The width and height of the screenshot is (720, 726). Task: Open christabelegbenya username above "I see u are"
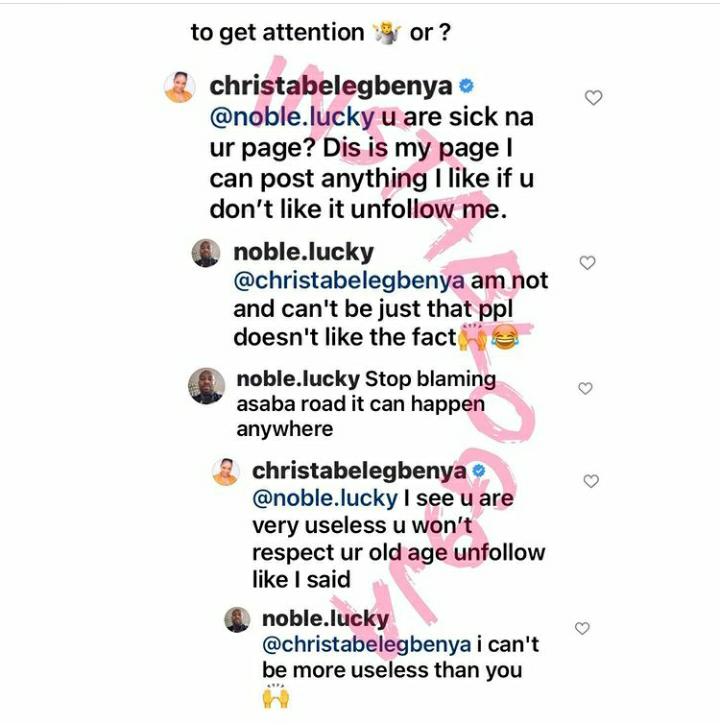[x=359, y=471]
